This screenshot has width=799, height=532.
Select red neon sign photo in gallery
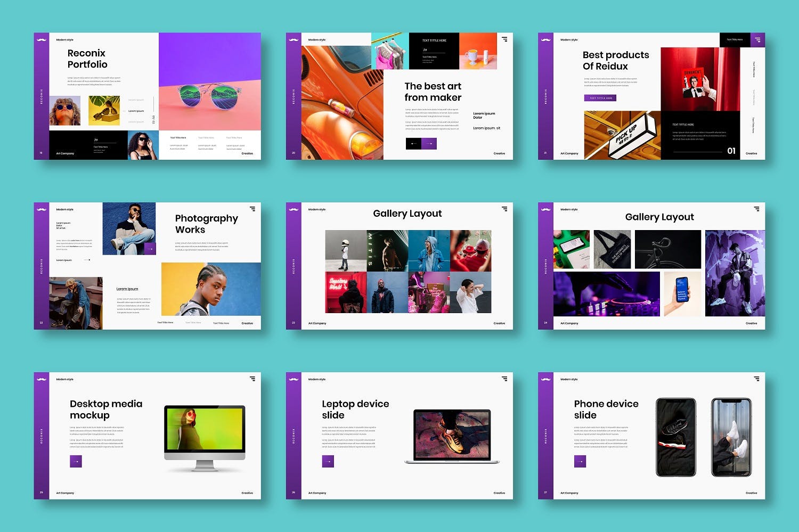pyautogui.click(x=346, y=292)
